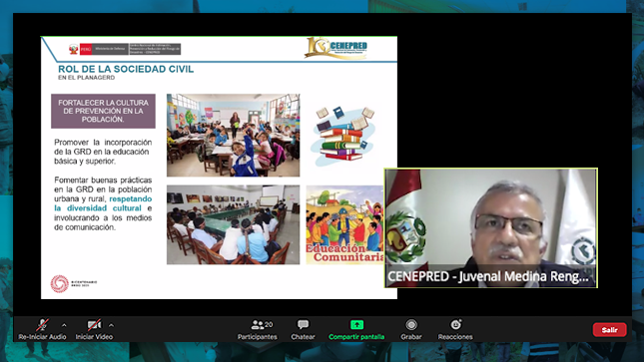Toggle the crossed-out camera video icon
The image size is (644, 362).
point(94,325)
